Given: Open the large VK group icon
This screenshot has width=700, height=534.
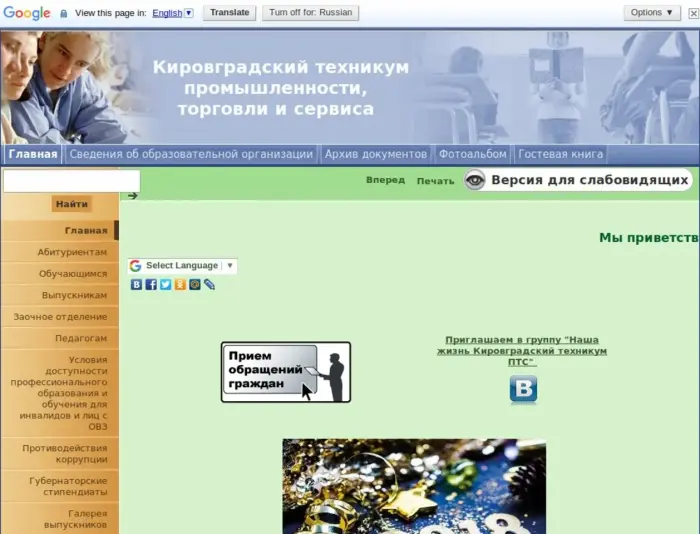Looking at the screenshot, I should pyautogui.click(x=523, y=389).
